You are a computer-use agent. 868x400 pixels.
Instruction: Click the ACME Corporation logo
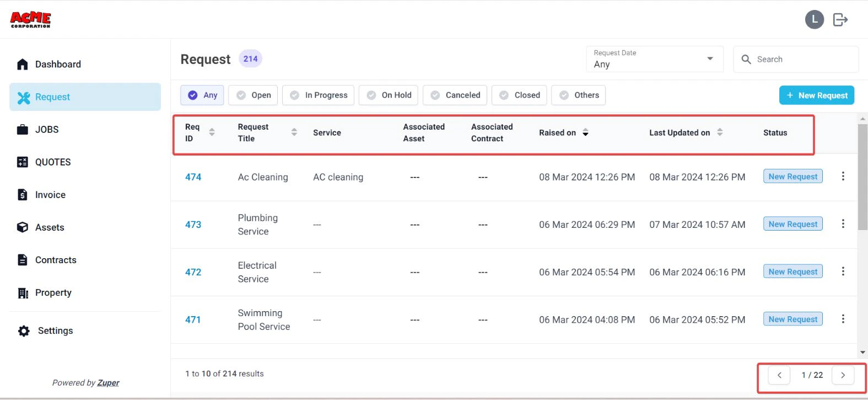pos(30,20)
